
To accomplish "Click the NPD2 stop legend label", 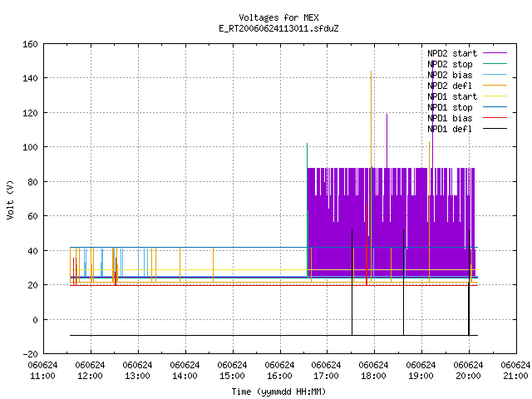I will click(x=450, y=64).
